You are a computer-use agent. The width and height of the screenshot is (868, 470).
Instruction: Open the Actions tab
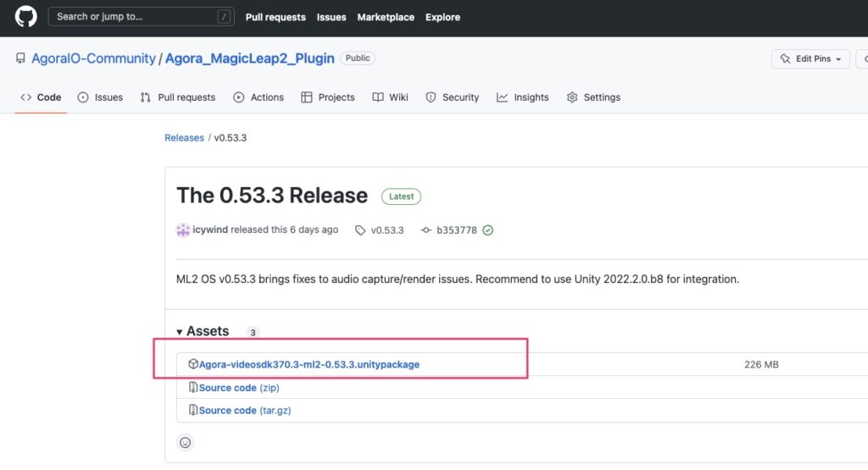pyautogui.click(x=259, y=97)
